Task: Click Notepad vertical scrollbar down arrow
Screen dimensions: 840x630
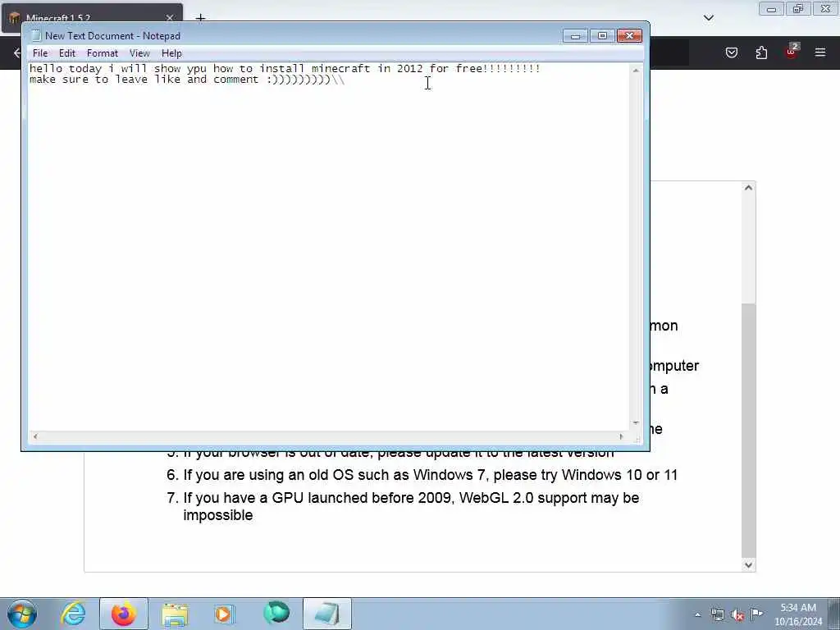Action: coord(636,422)
